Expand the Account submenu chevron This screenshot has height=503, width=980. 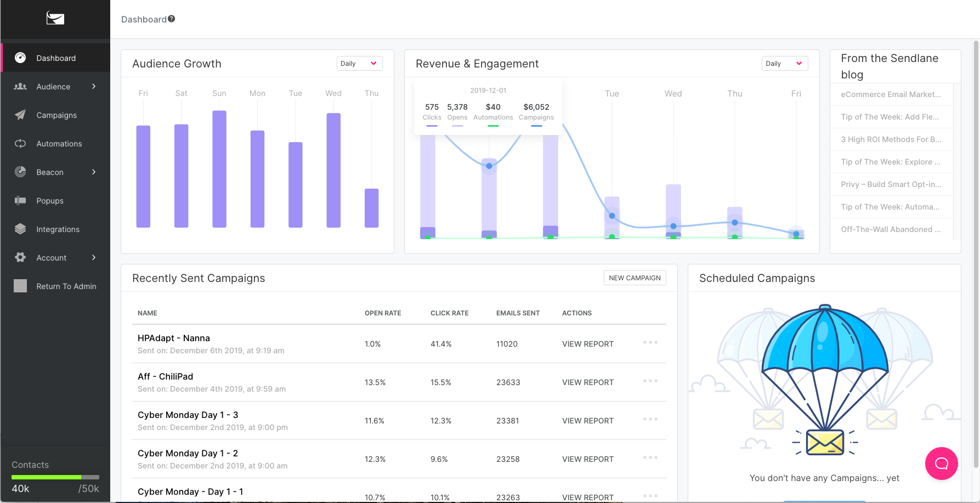point(94,257)
